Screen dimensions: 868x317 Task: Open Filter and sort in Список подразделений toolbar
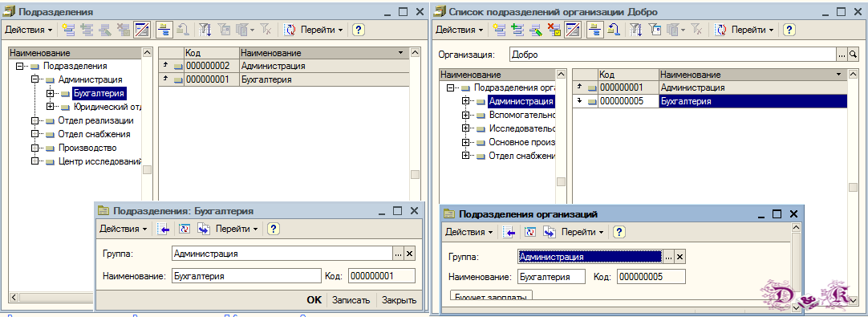(x=635, y=30)
